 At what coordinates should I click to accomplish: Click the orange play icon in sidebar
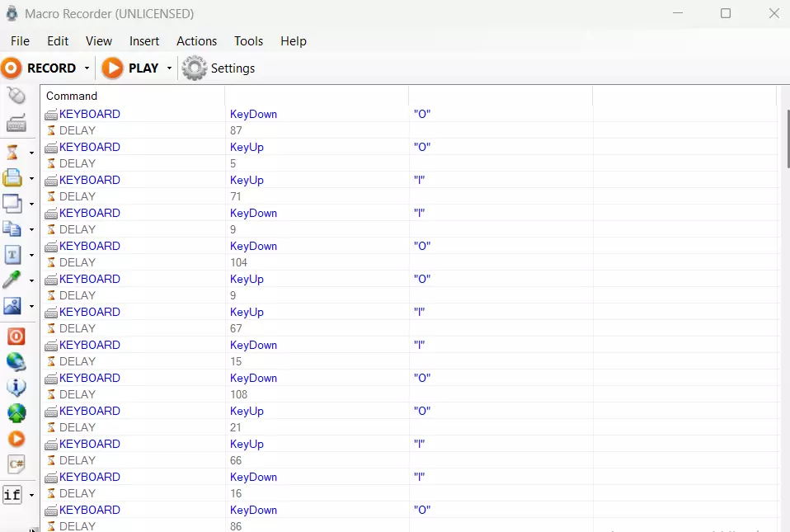pos(16,439)
